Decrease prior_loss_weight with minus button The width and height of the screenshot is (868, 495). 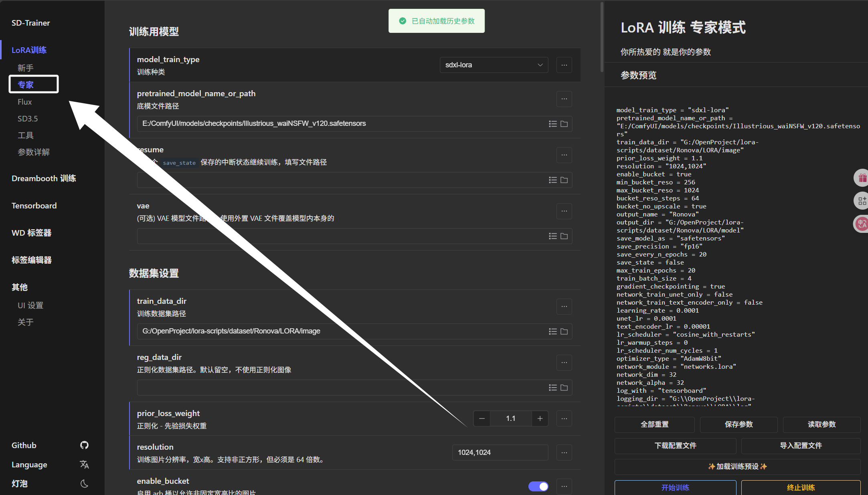tap(482, 418)
